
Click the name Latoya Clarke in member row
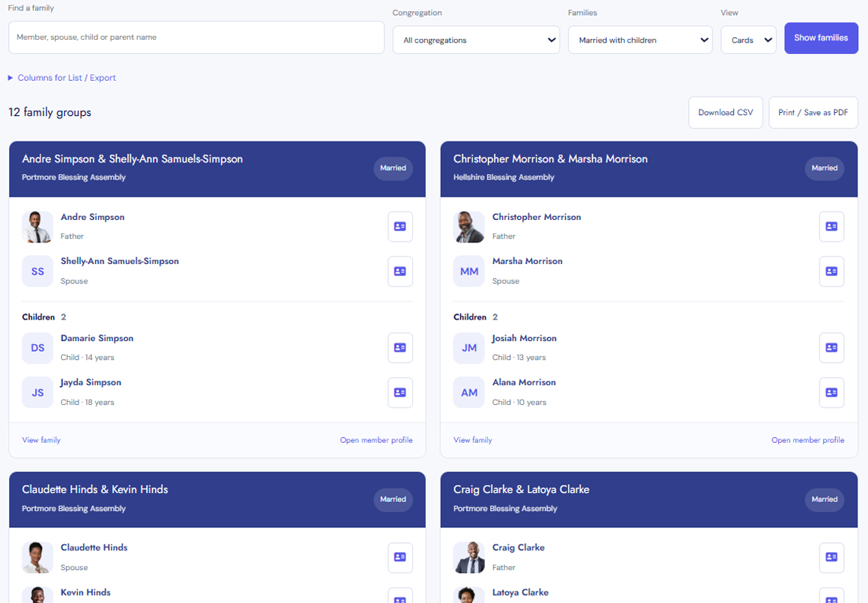[x=520, y=593]
